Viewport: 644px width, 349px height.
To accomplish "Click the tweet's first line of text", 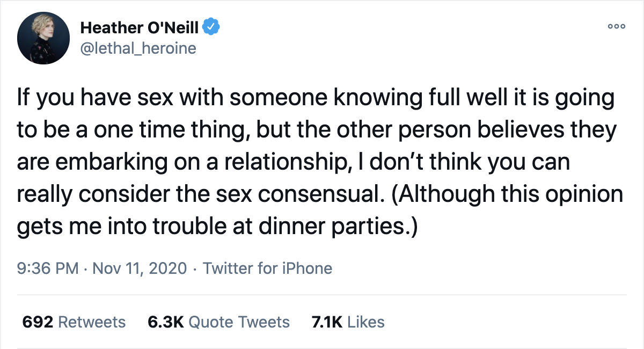I will click(316, 98).
